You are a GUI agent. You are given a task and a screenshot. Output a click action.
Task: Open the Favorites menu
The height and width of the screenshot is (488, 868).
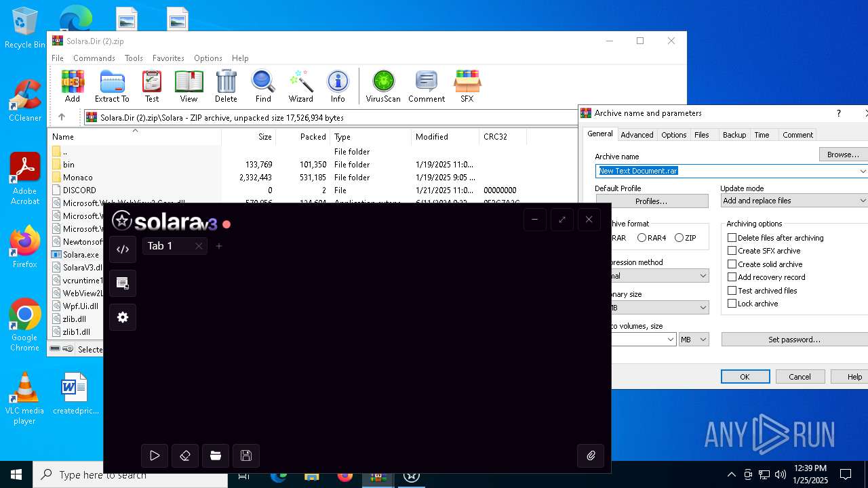[x=168, y=58]
